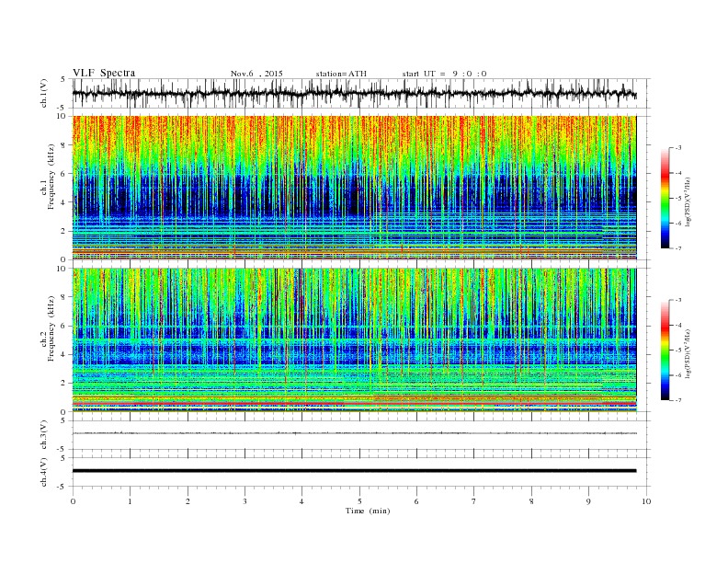Click the 'Nov.6 , 2015' date label
Viewport: 728px width, 563px height.
pos(256,74)
